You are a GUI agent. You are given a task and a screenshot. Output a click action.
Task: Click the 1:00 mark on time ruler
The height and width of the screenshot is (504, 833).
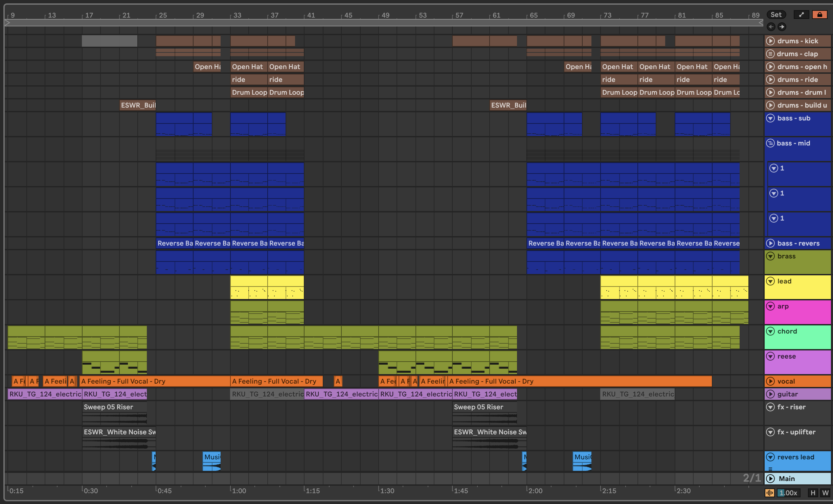(x=239, y=491)
